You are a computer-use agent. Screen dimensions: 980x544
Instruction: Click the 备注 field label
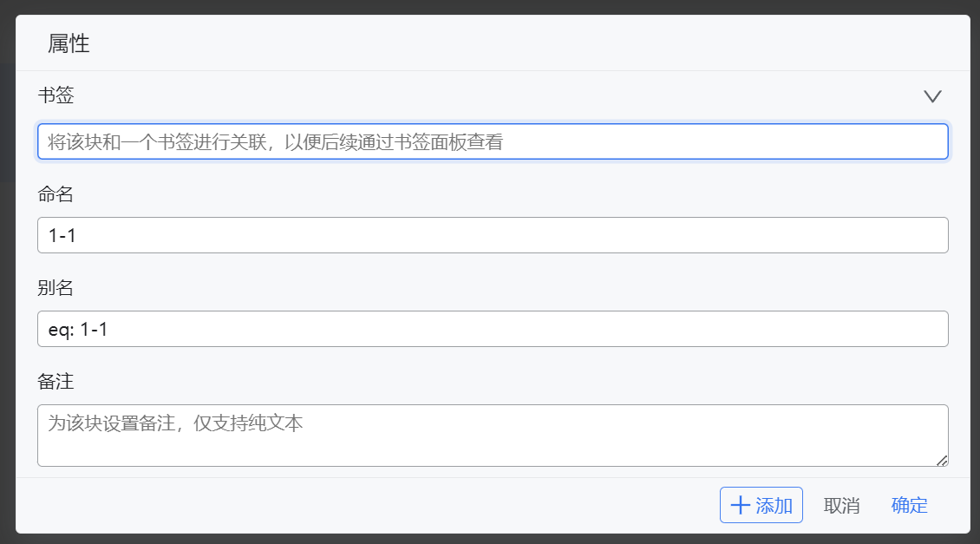point(56,382)
